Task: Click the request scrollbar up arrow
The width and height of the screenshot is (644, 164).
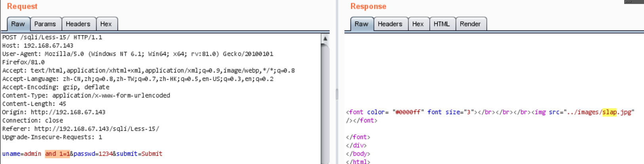Action: click(325, 38)
